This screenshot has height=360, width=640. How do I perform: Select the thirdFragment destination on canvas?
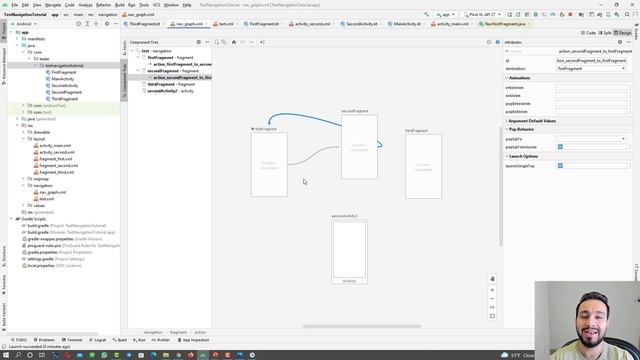click(x=423, y=167)
